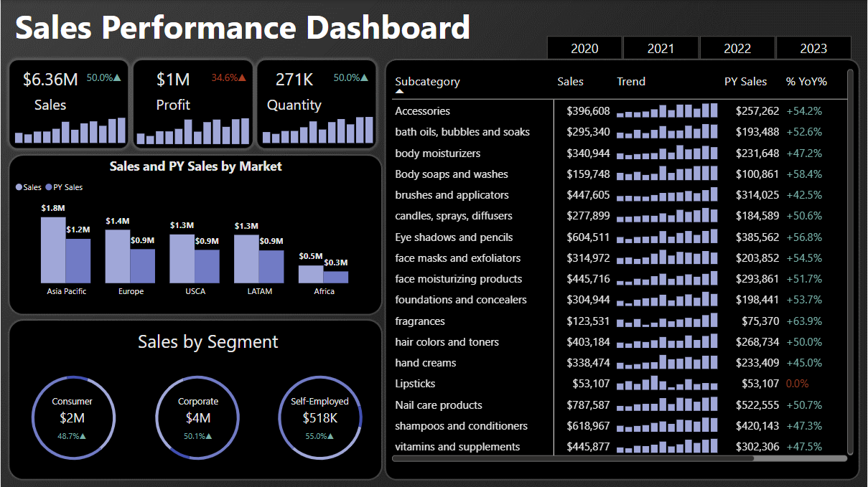868x487 pixels.
Task: Click the Accessories trend sparkline
Action: point(667,110)
